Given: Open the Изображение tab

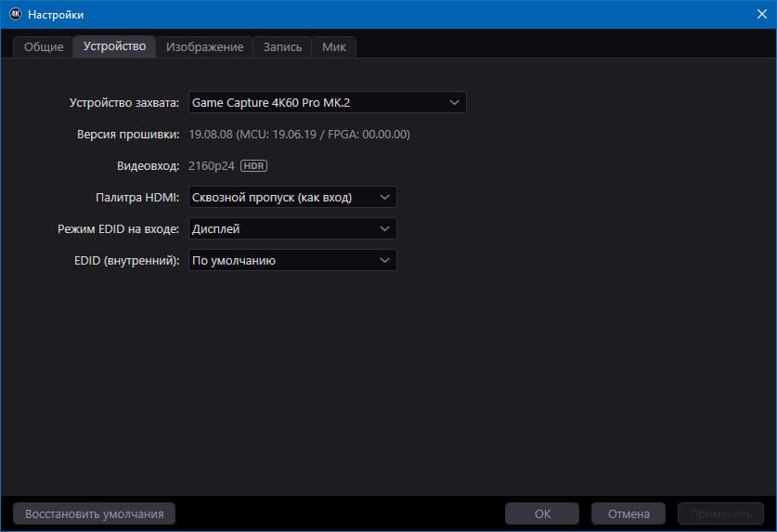Looking at the screenshot, I should click(x=204, y=47).
